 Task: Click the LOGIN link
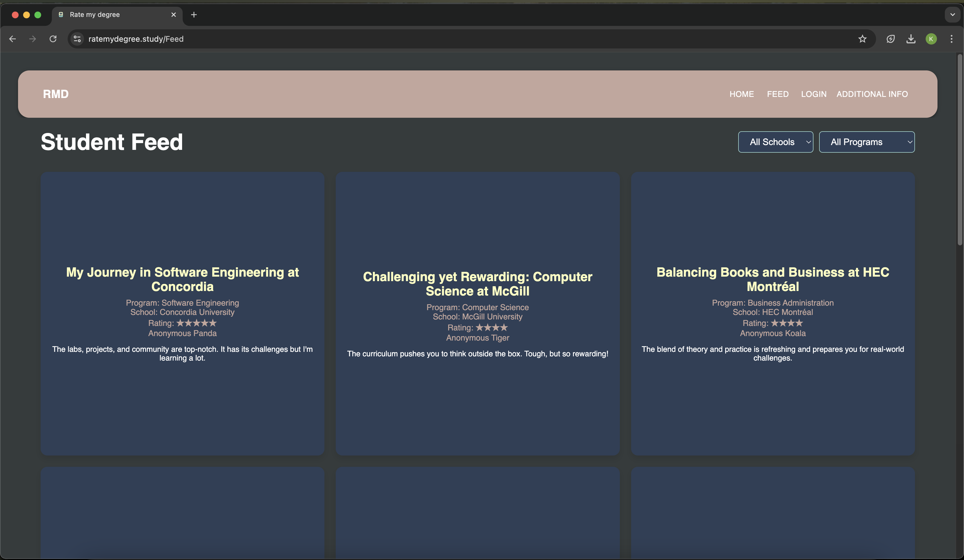click(814, 94)
